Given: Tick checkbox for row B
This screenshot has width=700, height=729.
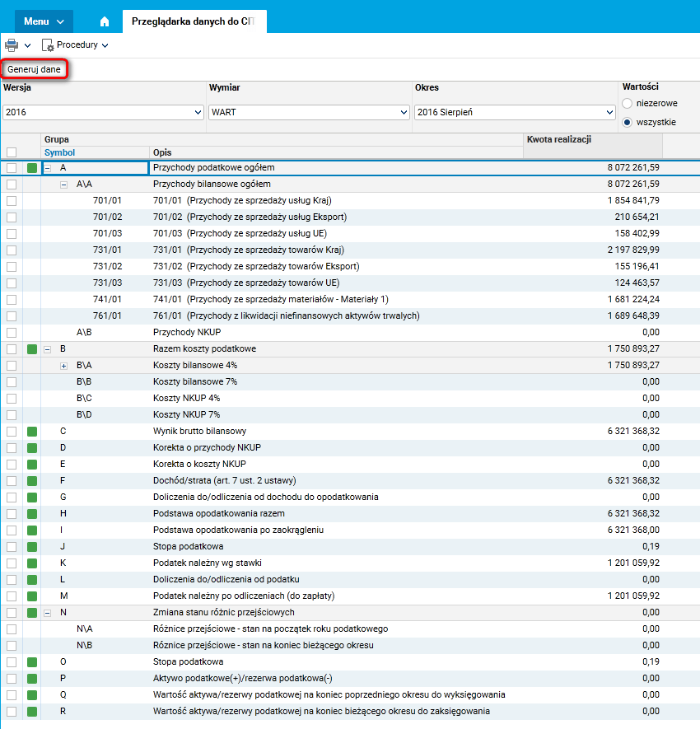Looking at the screenshot, I should point(12,349).
